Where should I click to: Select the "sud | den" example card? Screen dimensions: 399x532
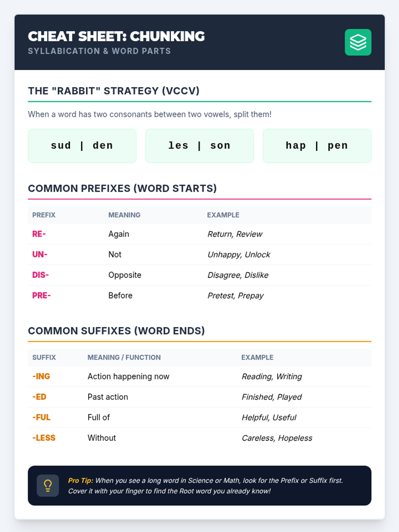pos(82,146)
